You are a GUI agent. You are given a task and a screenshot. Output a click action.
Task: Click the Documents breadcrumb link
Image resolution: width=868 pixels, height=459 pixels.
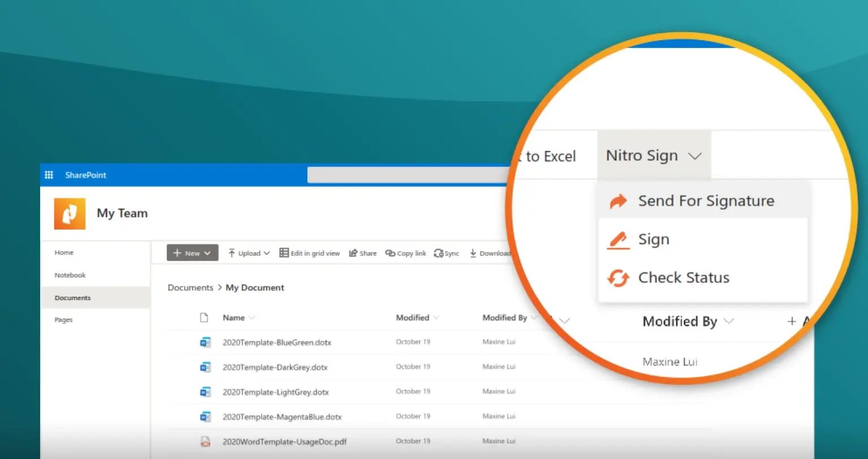pyautogui.click(x=190, y=288)
